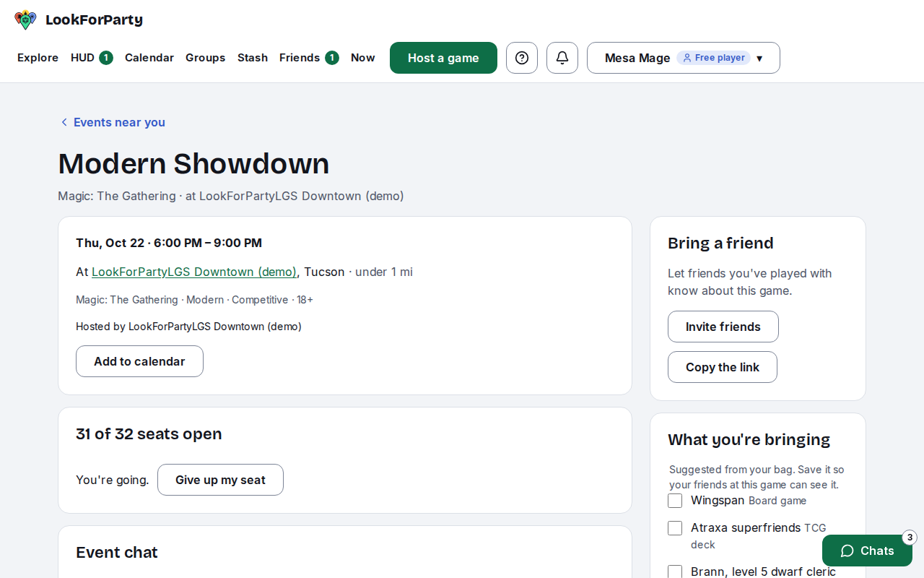Open the notifications bell icon
This screenshot has width=924, height=578.
click(562, 58)
